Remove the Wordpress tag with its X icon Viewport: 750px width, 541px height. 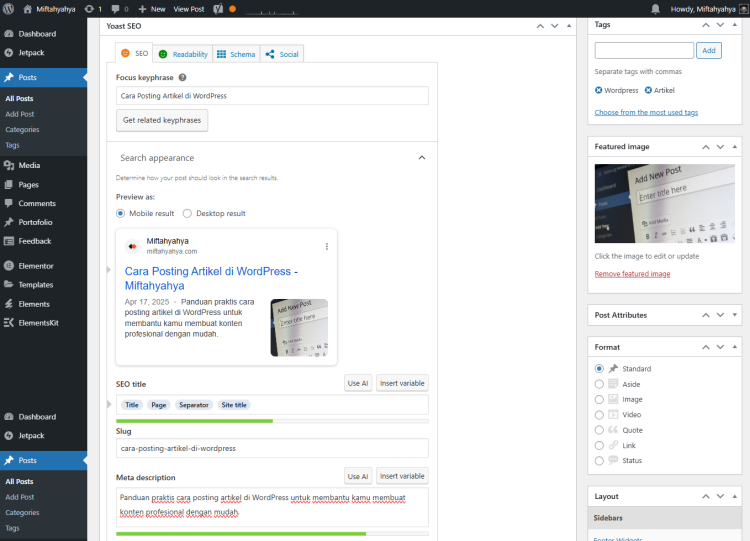point(599,90)
